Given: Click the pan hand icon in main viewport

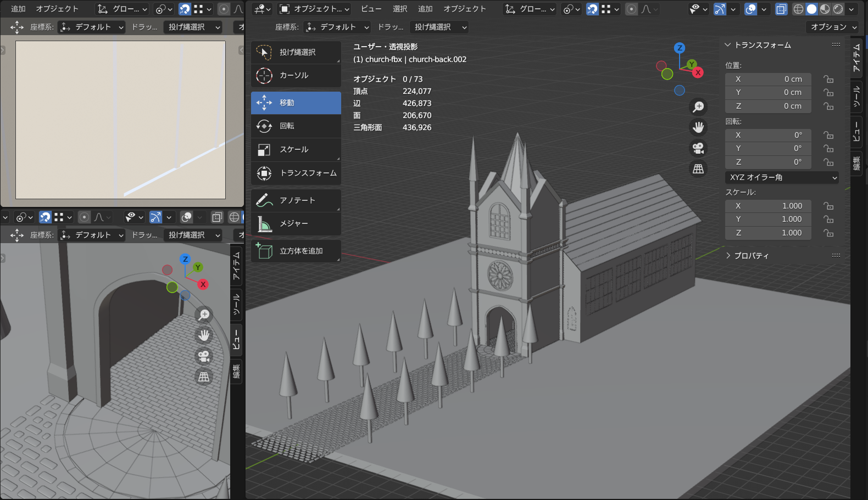Looking at the screenshot, I should (x=698, y=127).
